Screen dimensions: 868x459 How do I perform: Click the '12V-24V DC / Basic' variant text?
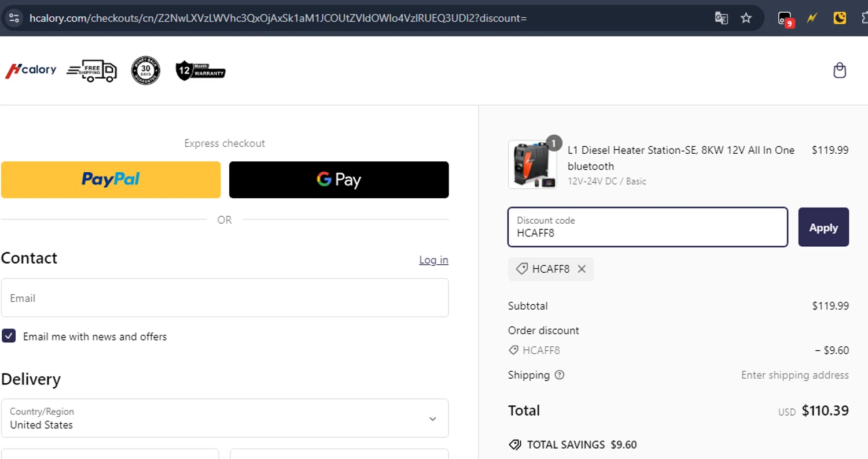[x=607, y=181]
